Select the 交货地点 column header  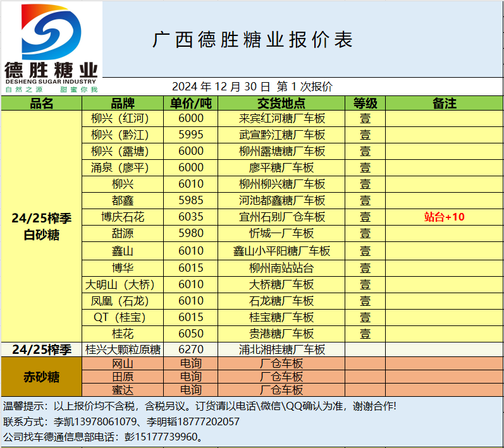(281, 104)
